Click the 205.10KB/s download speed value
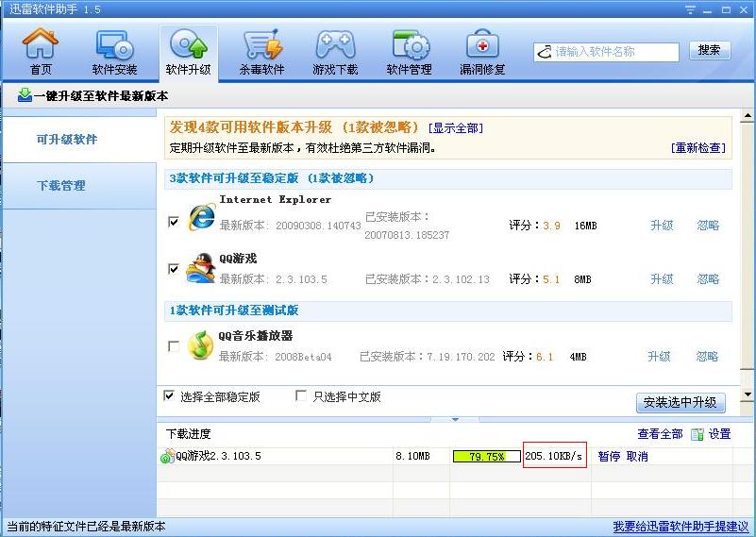 coord(553,456)
